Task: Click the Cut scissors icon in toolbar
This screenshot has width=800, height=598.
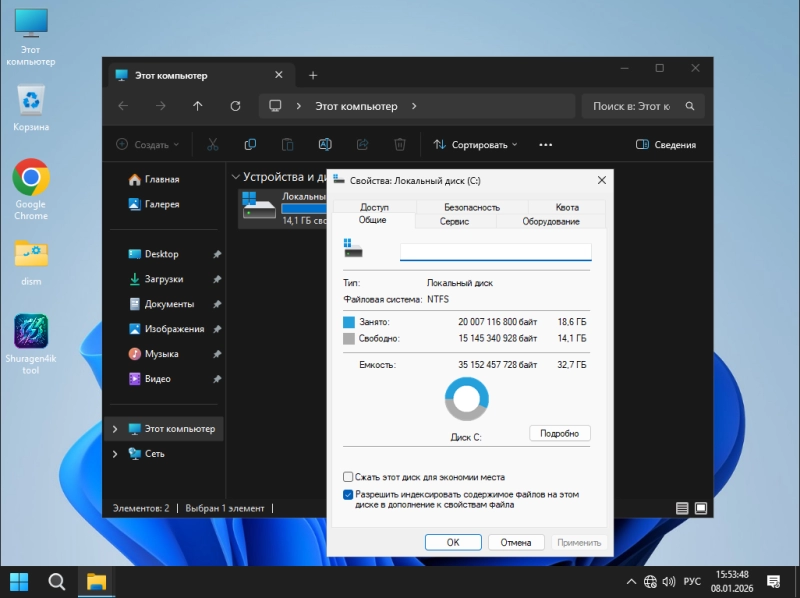Action: [x=212, y=145]
